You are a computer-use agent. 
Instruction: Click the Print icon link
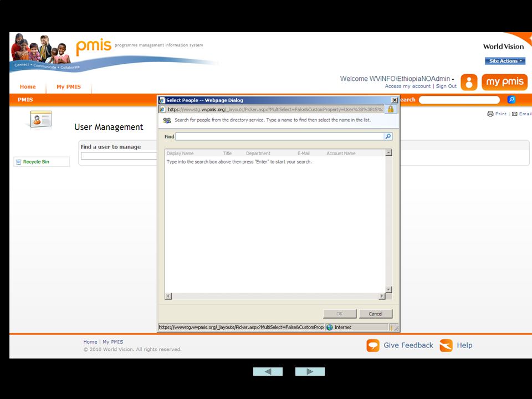tap(490, 114)
